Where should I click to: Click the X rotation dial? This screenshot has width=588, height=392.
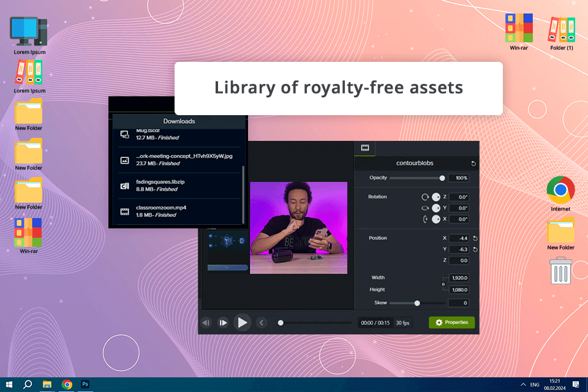(x=435, y=219)
